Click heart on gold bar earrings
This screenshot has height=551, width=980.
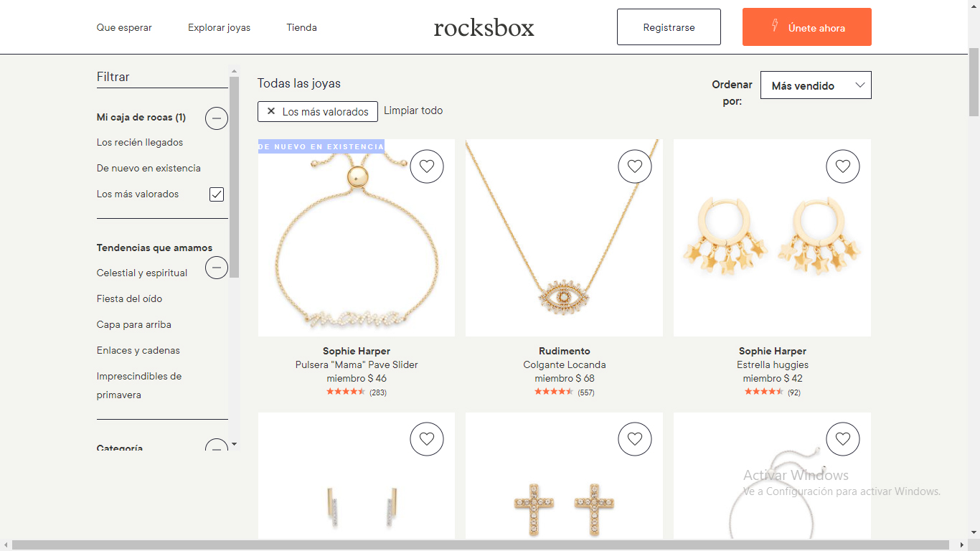427,439
